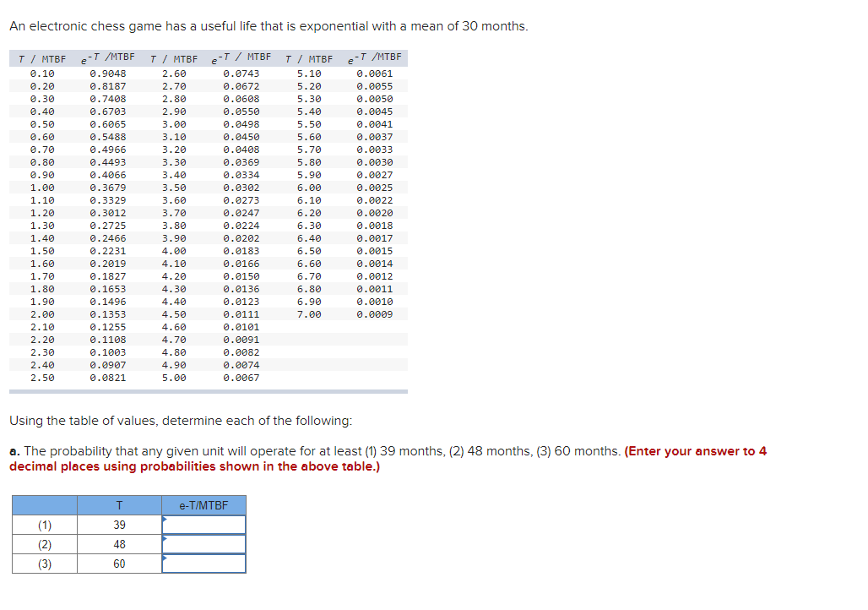Click the 4.00 T / MTBF cell
Image resolution: width=868 pixels, height=610 pixels.
coord(174,251)
